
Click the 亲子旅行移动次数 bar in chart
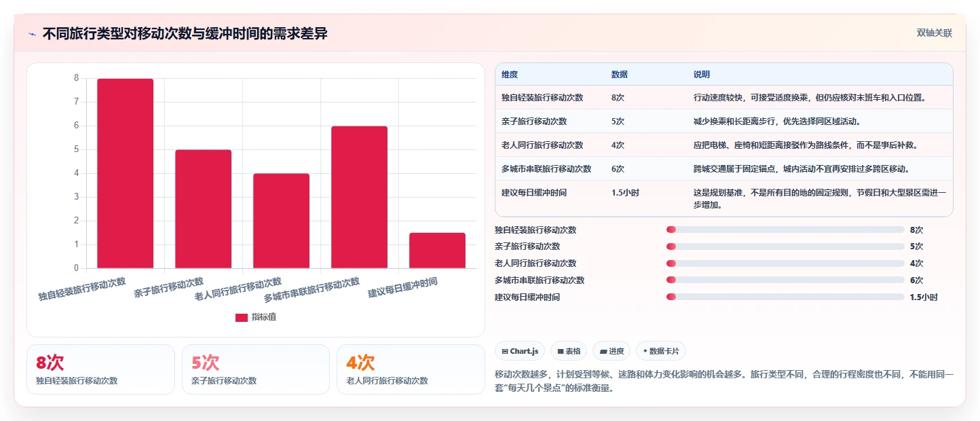tap(204, 208)
